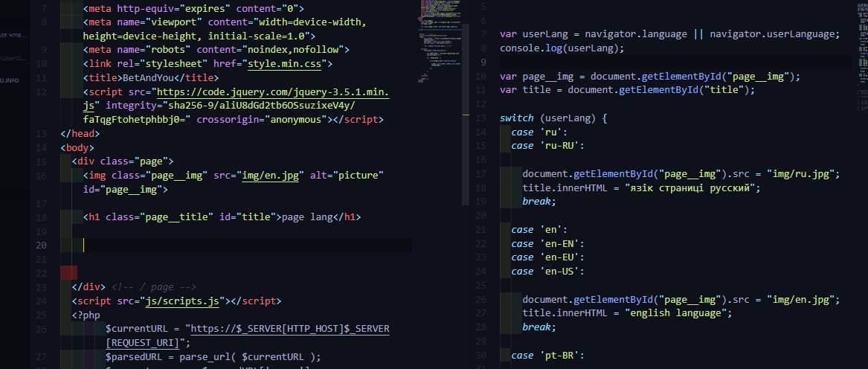Click the '<?php' opening tag
This screenshot has width=868, height=369.
click(86, 315)
